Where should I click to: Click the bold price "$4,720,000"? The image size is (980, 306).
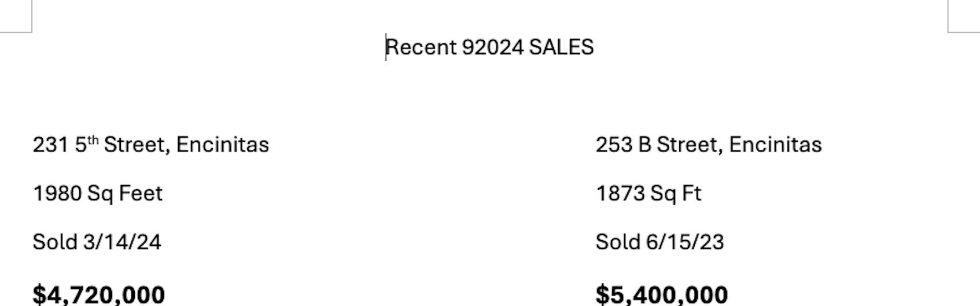[x=99, y=294]
